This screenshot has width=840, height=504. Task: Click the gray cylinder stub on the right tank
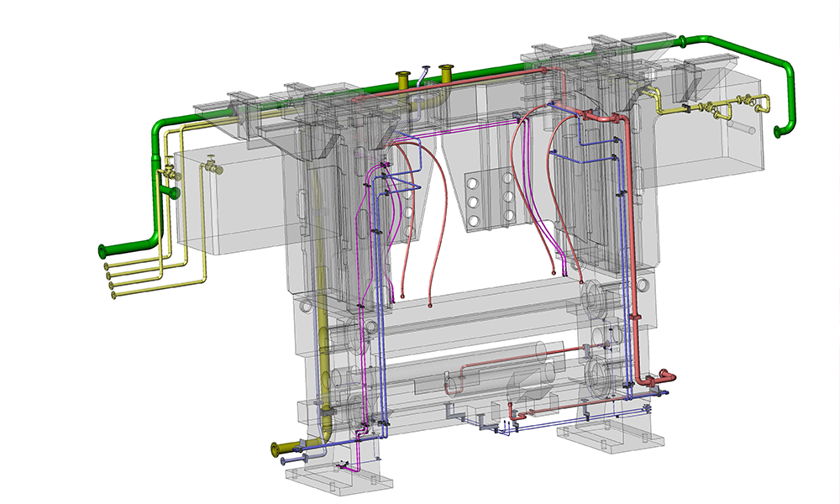click(743, 126)
